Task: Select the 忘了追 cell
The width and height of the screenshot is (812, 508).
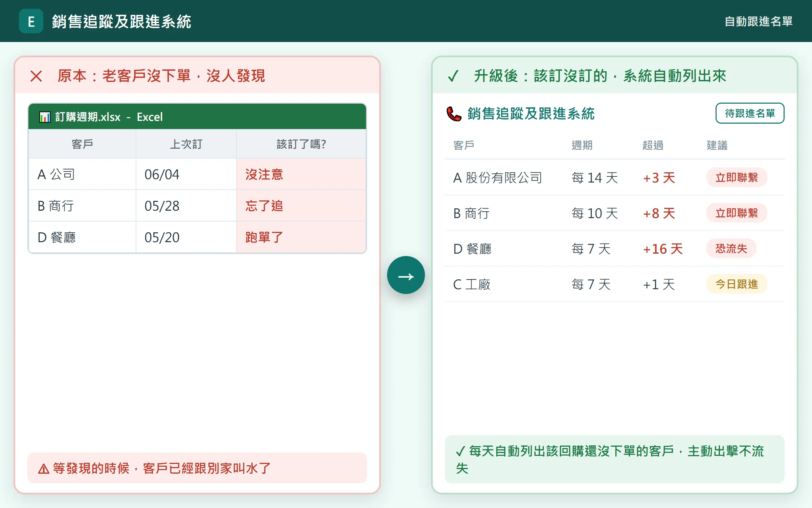Action: 301,206
